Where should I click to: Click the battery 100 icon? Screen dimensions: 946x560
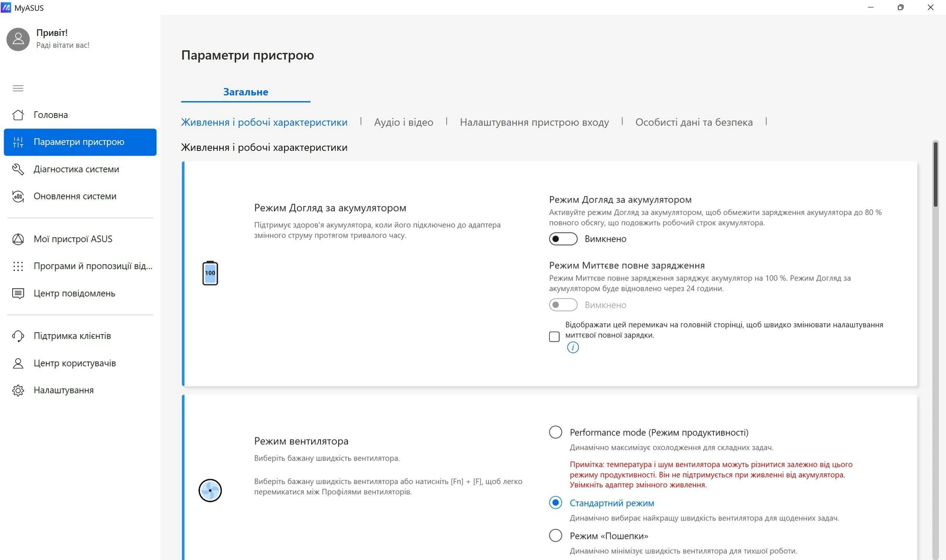click(x=210, y=273)
